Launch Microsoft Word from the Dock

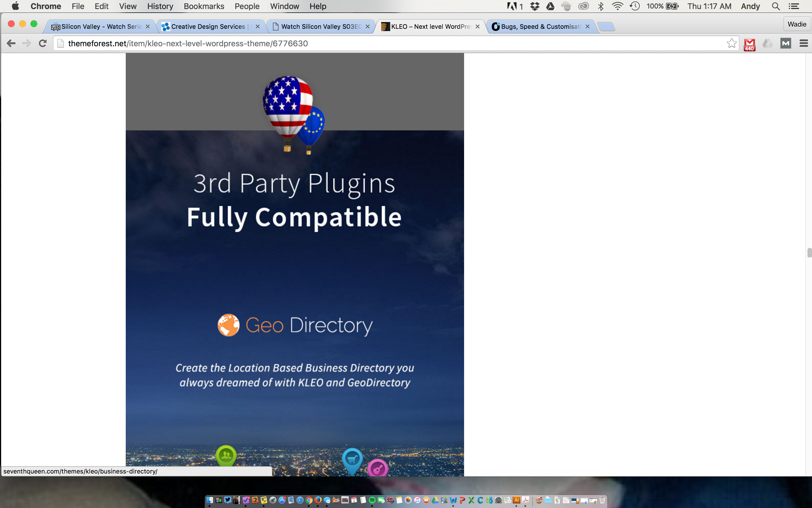pos(453,500)
